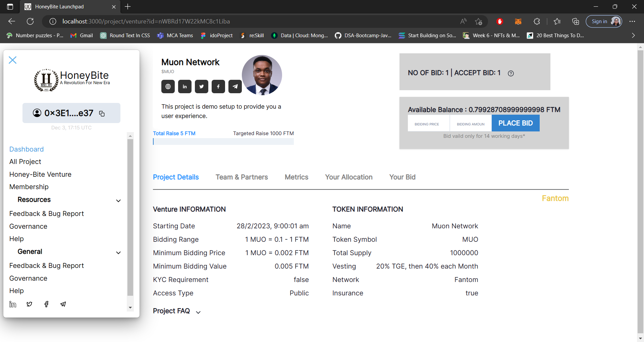Open the Round Text In CSS bookmark
644x342 pixels.
pos(125,36)
